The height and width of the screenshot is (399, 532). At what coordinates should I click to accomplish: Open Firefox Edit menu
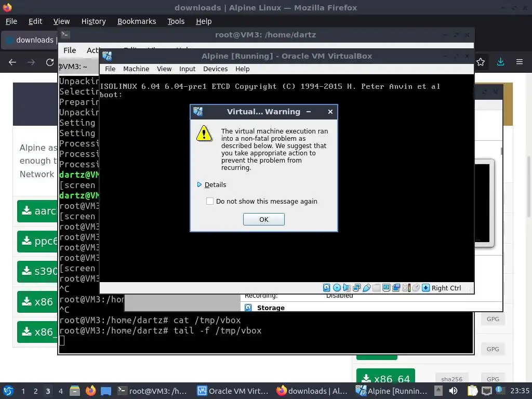tap(35, 21)
